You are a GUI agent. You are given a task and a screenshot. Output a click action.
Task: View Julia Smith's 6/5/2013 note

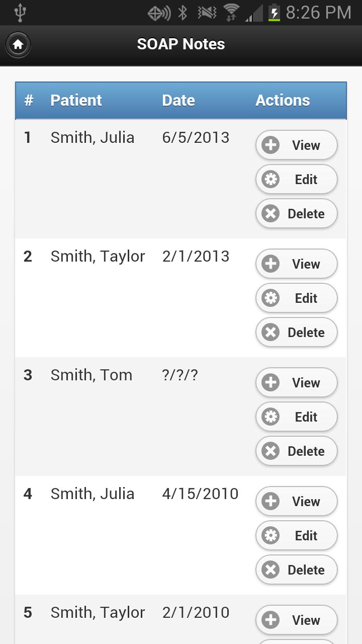[x=296, y=145]
